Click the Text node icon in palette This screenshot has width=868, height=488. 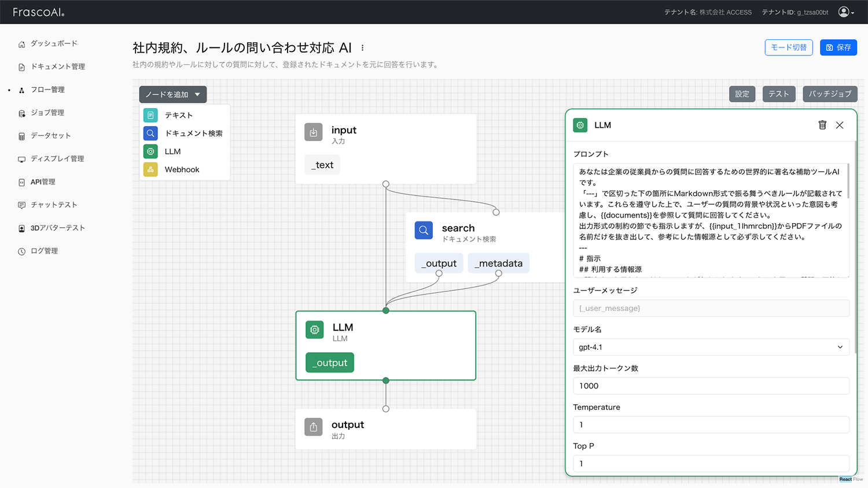pos(150,115)
